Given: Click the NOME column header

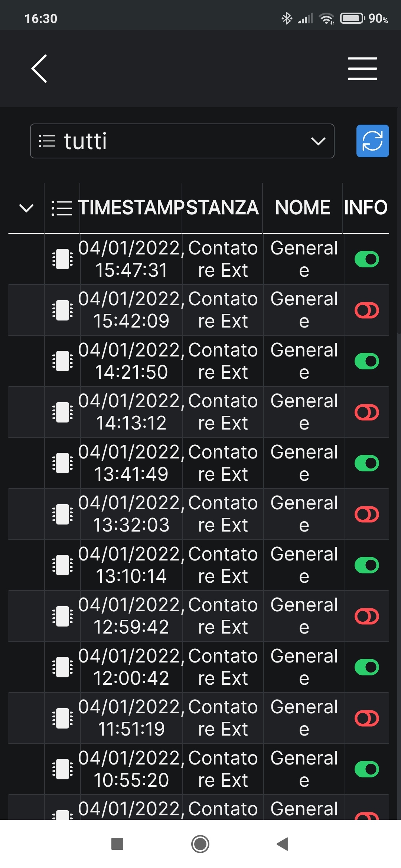Looking at the screenshot, I should tap(303, 207).
